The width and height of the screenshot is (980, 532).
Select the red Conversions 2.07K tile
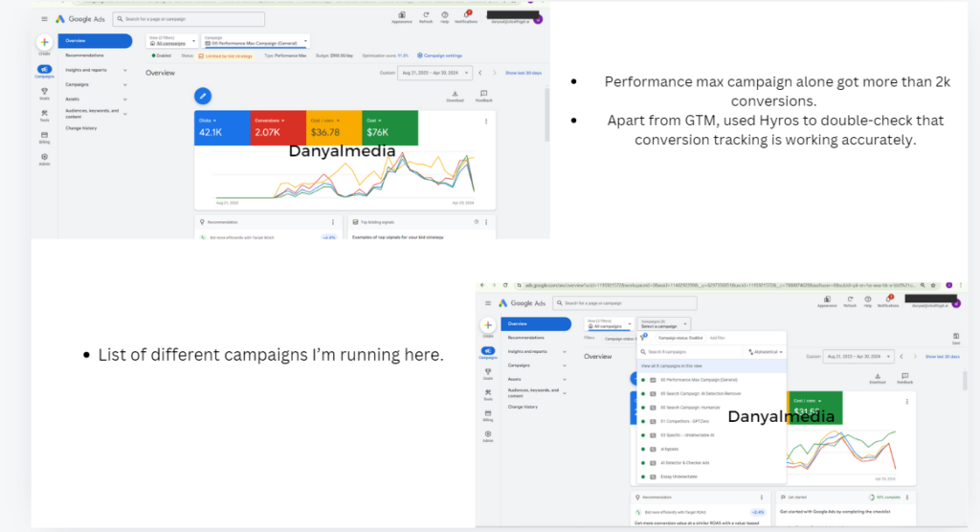[x=278, y=128]
